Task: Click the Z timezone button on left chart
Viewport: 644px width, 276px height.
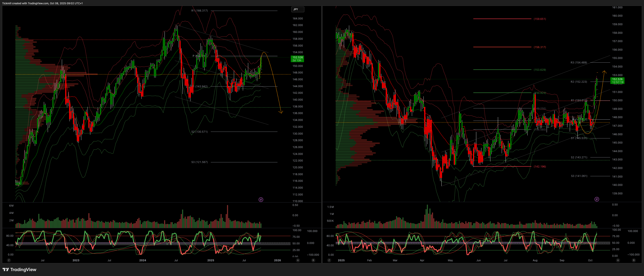Action: (x=9, y=260)
